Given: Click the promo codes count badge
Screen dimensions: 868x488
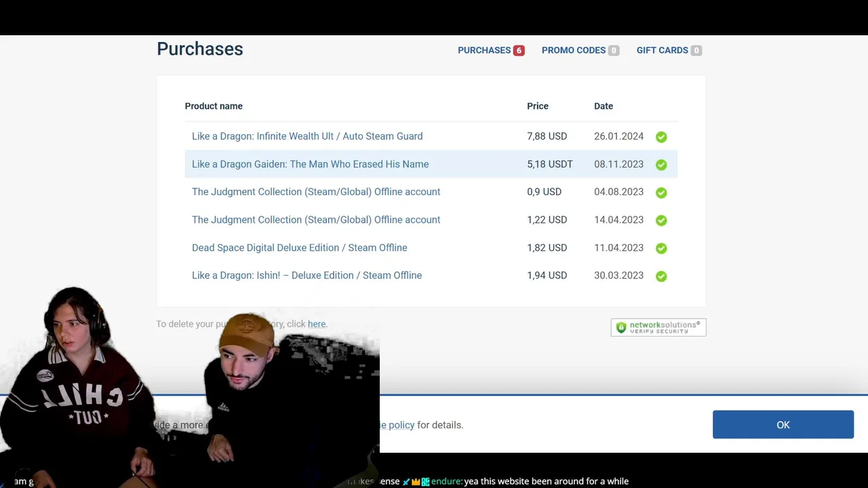Looking at the screenshot, I should [614, 50].
